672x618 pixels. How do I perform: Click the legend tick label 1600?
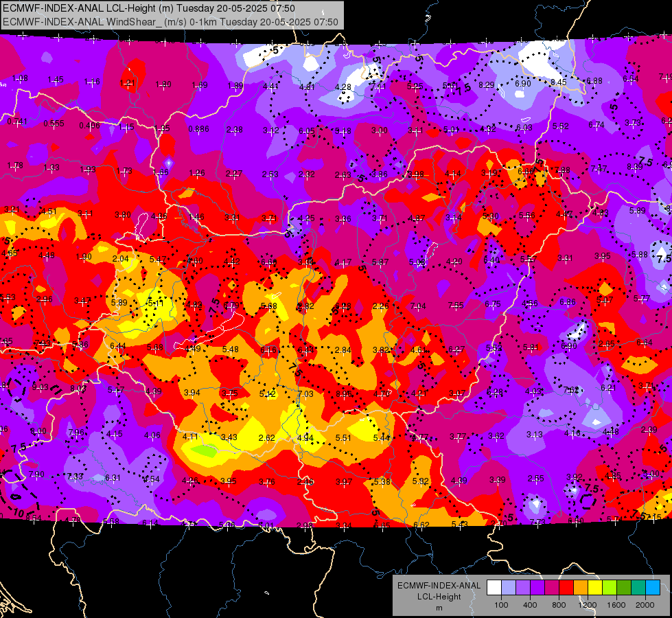coord(616,605)
